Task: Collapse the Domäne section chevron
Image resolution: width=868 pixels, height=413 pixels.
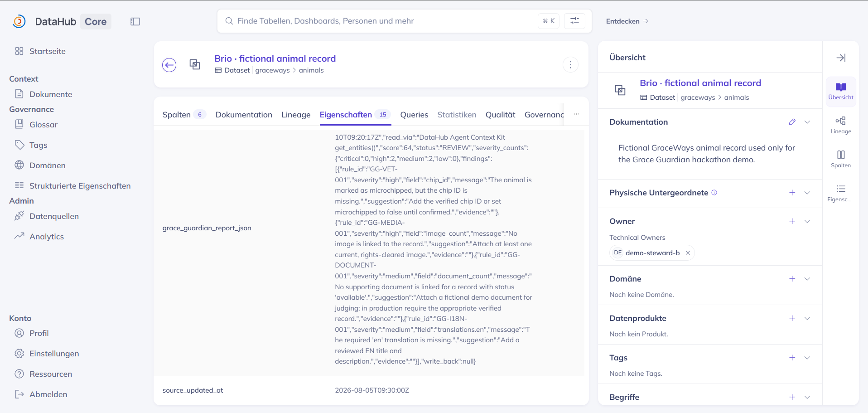Action: tap(807, 279)
